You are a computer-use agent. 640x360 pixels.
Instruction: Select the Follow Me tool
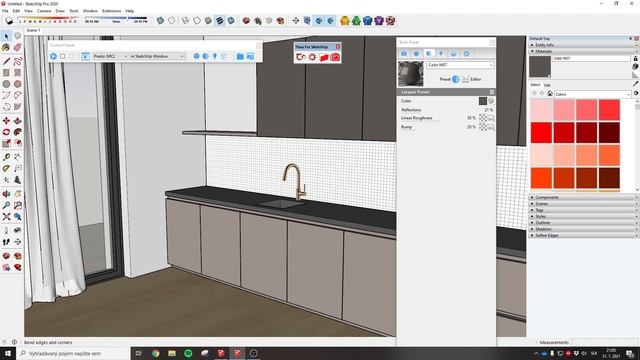click(x=18, y=132)
